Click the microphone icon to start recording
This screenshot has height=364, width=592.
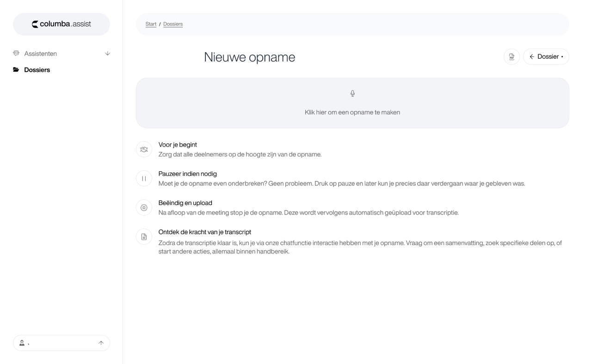pyautogui.click(x=352, y=93)
